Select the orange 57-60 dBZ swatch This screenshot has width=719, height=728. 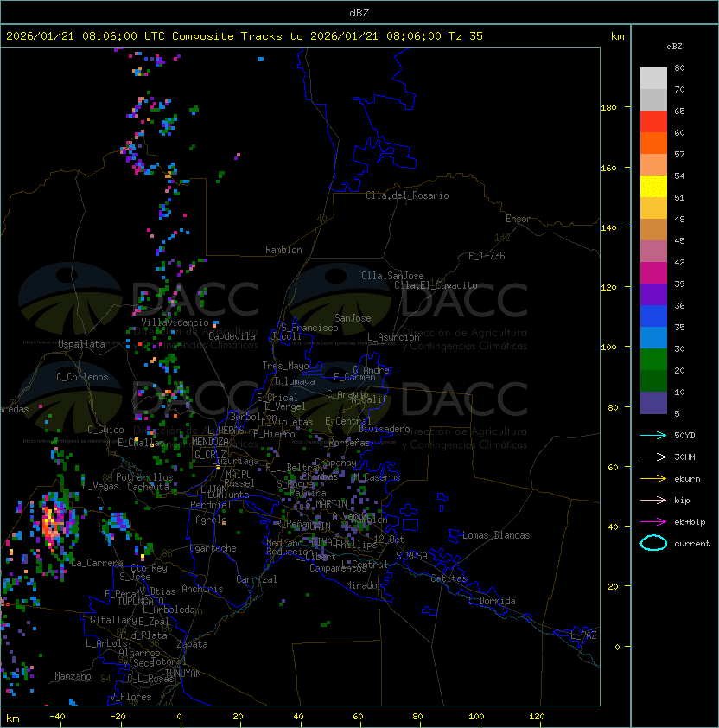point(653,143)
